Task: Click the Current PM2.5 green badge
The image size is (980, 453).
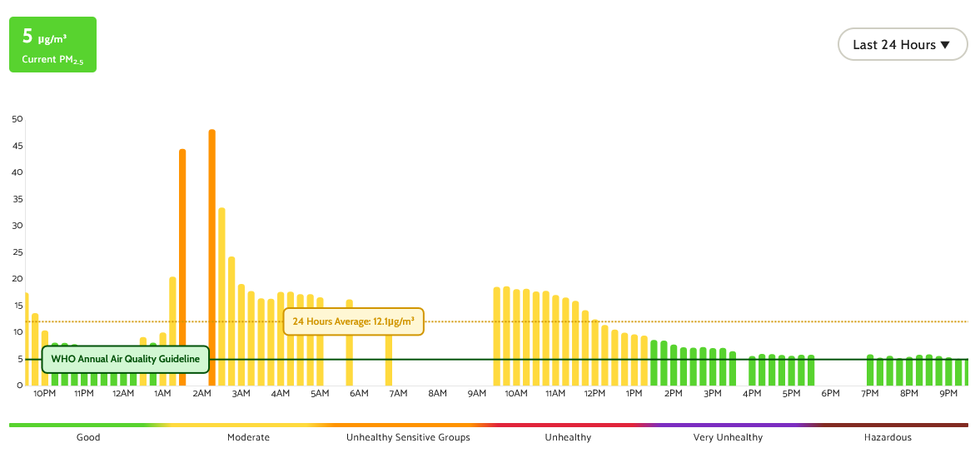Action: point(52,45)
